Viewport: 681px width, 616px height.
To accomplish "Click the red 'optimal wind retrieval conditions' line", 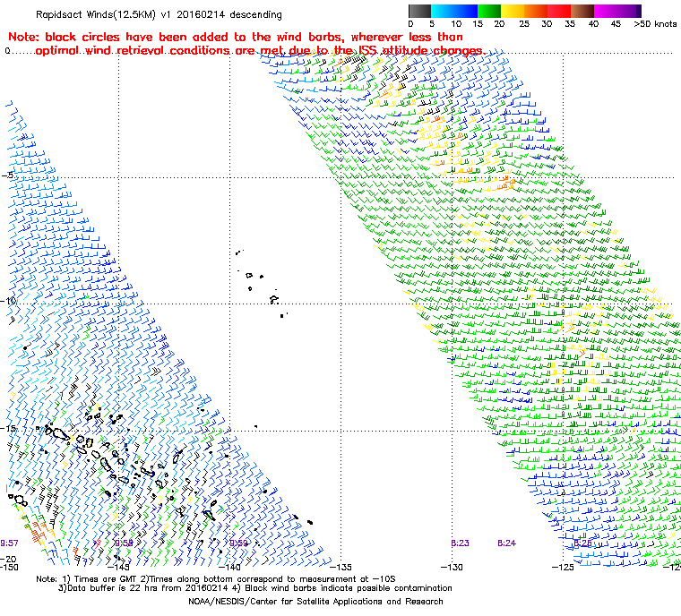I will (x=261, y=50).
